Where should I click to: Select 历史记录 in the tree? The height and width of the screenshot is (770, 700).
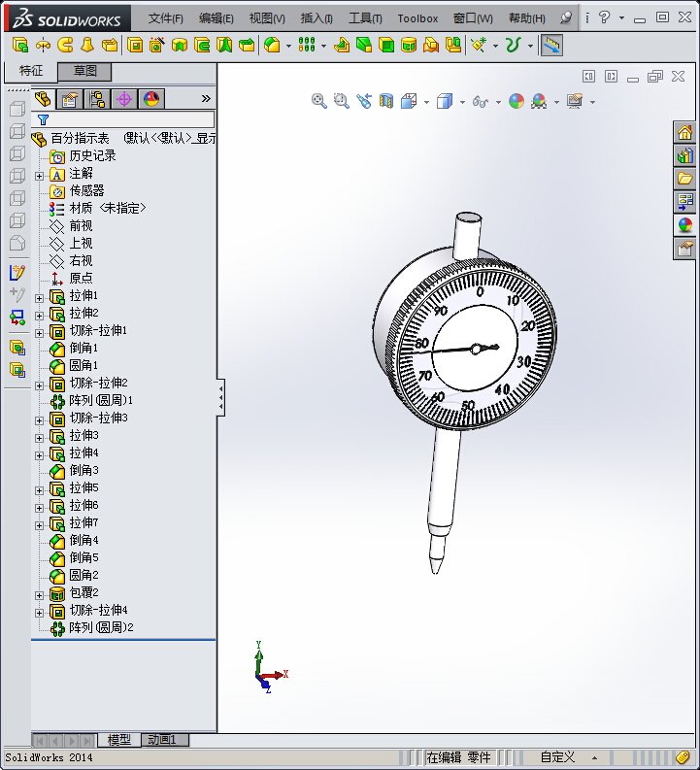click(83, 155)
